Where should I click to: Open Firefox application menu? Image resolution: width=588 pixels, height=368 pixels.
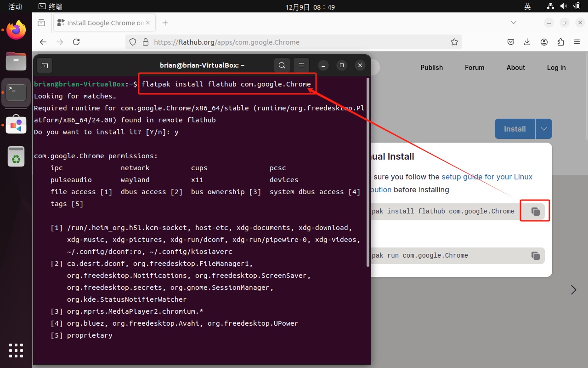tap(577, 42)
